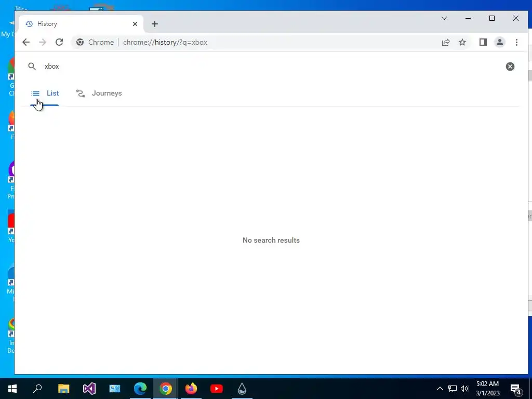This screenshot has width=532, height=399.
Task: Launch Visual Studio from the taskbar
Action: pos(89,389)
